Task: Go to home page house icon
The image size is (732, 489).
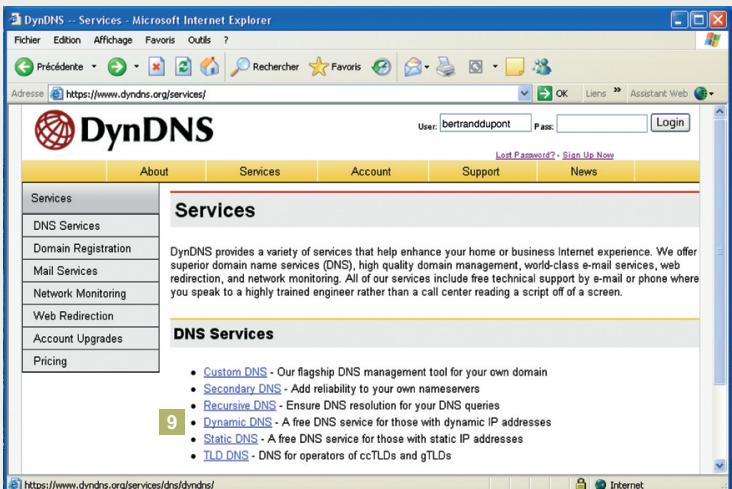Action: pyautogui.click(x=210, y=66)
